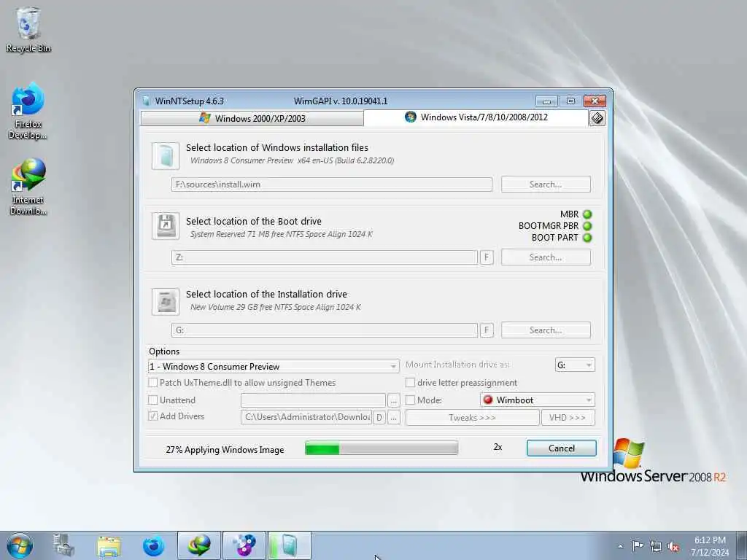The width and height of the screenshot is (747, 560).
Task: Switch to Windows 2000/XP/2003 tab
Action: pos(252,118)
